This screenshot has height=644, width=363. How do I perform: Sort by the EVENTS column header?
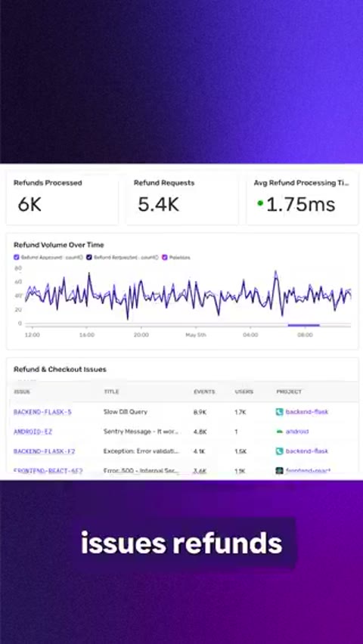coord(204,392)
